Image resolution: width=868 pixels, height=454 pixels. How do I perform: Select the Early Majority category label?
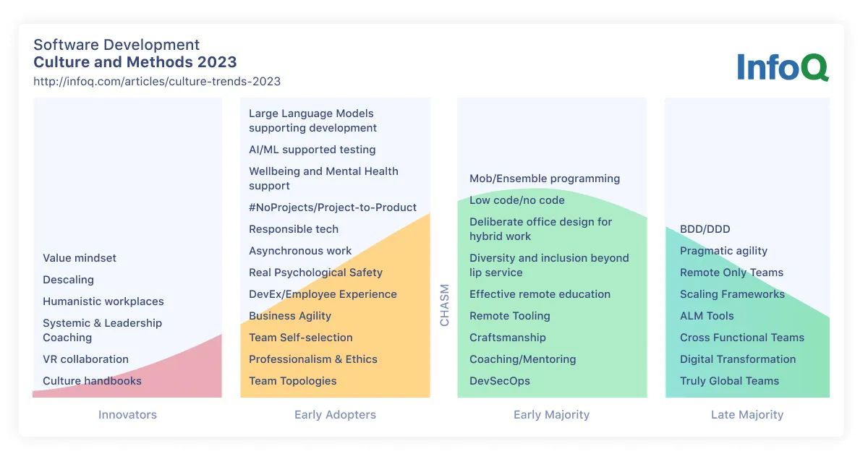[551, 415]
